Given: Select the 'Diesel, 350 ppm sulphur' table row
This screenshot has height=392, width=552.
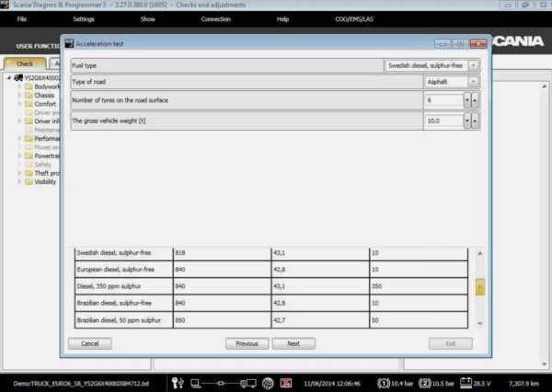Looking at the screenshot, I should click(x=271, y=286).
